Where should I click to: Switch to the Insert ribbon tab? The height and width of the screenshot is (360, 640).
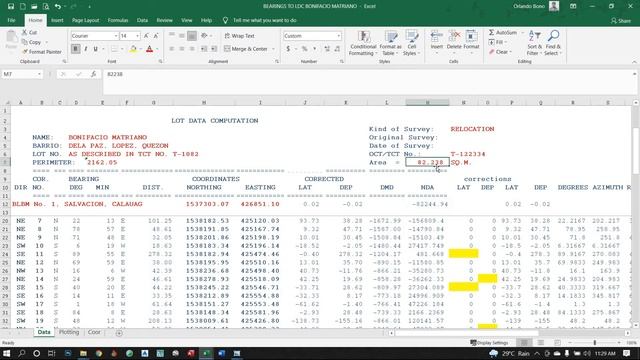pyautogui.click(x=57, y=20)
